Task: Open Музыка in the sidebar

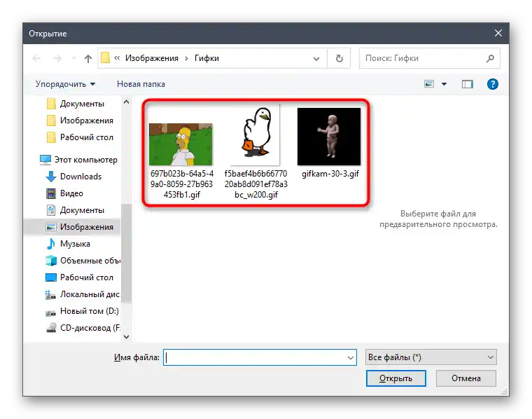Action: pos(68,244)
